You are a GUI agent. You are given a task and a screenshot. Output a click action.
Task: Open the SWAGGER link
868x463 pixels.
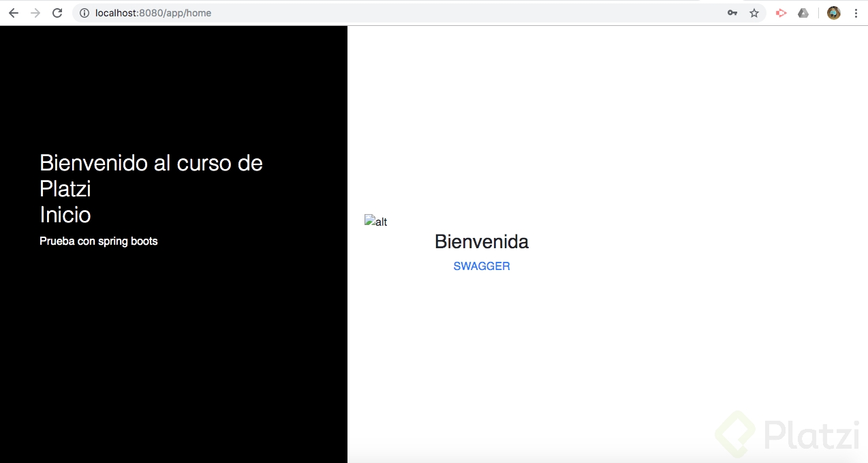coord(482,266)
